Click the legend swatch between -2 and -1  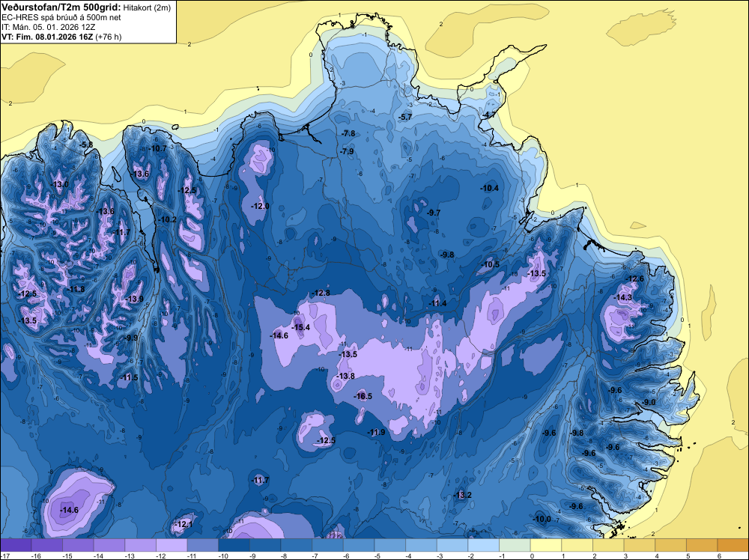pyautogui.click(x=483, y=545)
